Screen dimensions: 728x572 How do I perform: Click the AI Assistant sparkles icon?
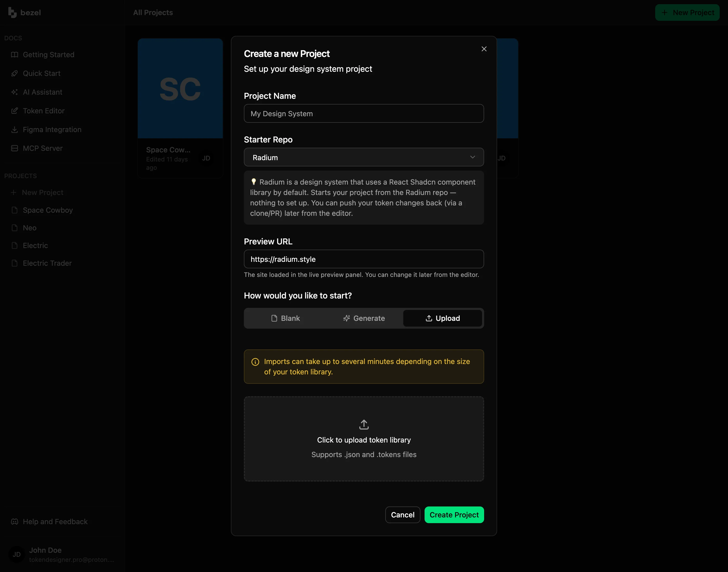tap(14, 92)
